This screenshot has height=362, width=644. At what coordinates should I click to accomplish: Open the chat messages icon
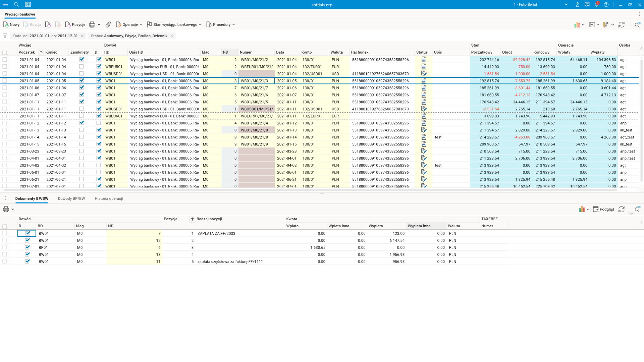pos(587,4)
